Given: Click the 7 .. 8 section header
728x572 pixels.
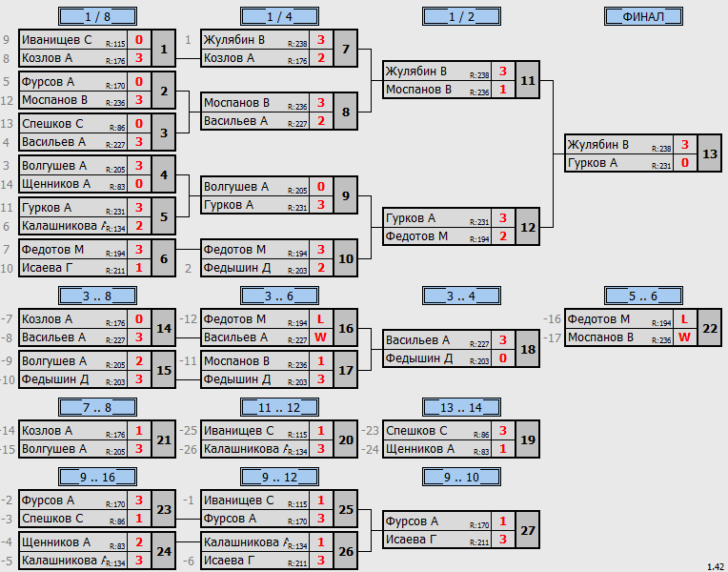Looking at the screenshot, I should [97, 407].
